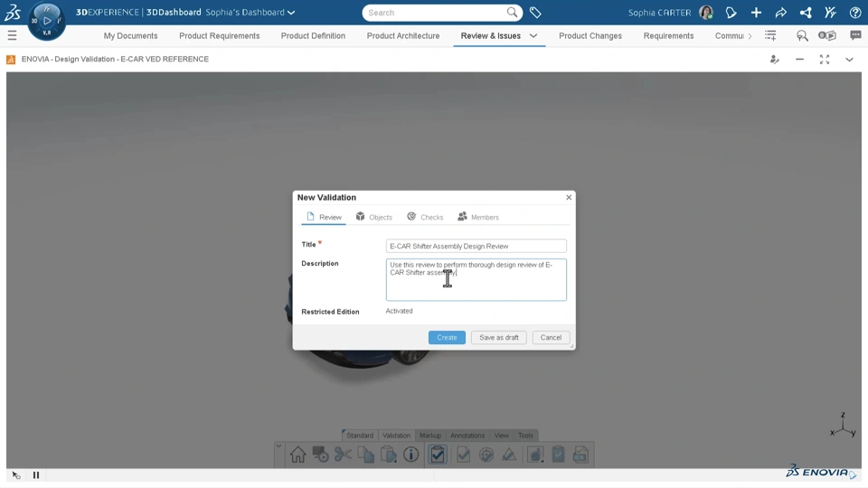
Task: Open Sophia Carter's profile avatar
Action: click(x=706, y=12)
